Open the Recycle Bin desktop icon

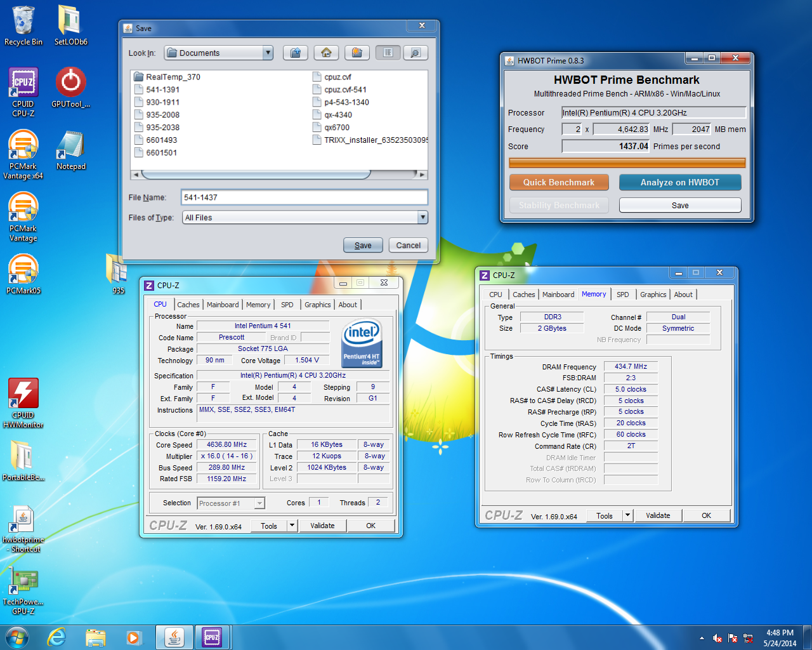pyautogui.click(x=23, y=25)
